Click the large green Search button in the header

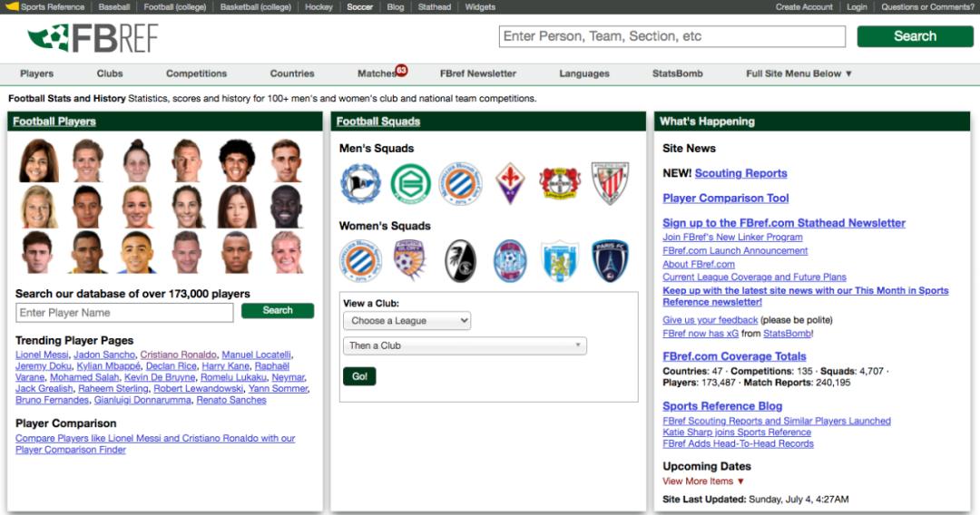pyautogui.click(x=915, y=36)
